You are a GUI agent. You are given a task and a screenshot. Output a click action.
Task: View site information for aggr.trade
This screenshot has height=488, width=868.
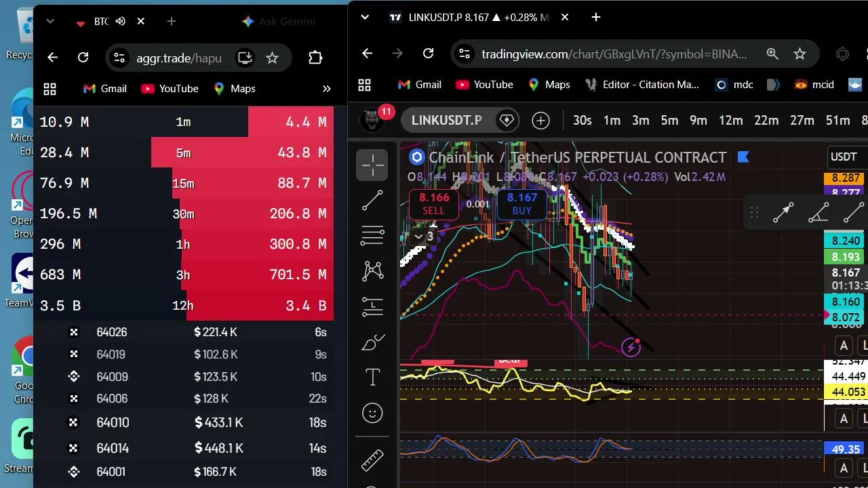click(119, 58)
